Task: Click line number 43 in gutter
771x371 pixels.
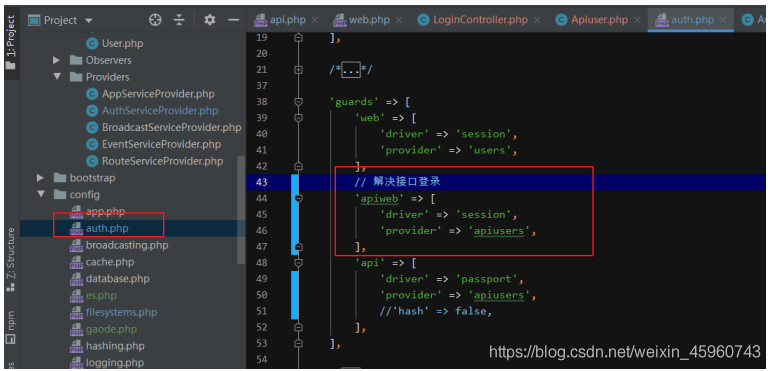Action: tap(262, 182)
